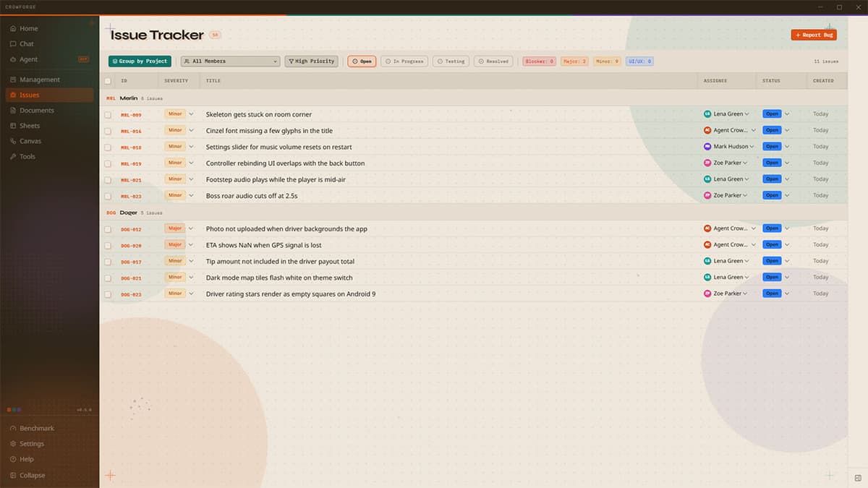This screenshot has height=488, width=868.
Task: Open issue ID MRL-019
Action: (131, 163)
